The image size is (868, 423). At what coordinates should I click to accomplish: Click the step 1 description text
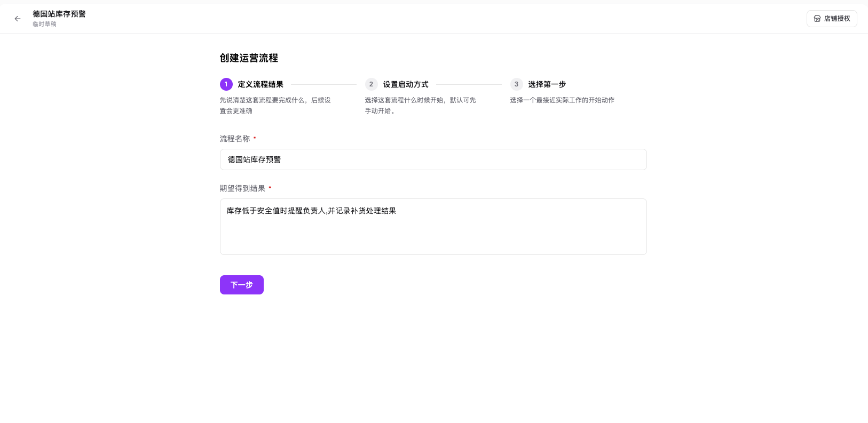tap(275, 106)
